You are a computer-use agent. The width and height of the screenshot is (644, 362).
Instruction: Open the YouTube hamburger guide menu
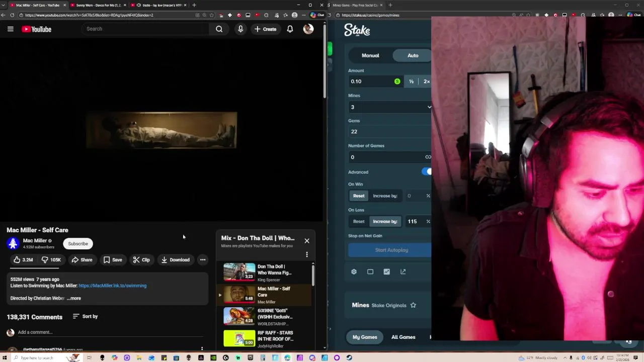[x=10, y=29]
